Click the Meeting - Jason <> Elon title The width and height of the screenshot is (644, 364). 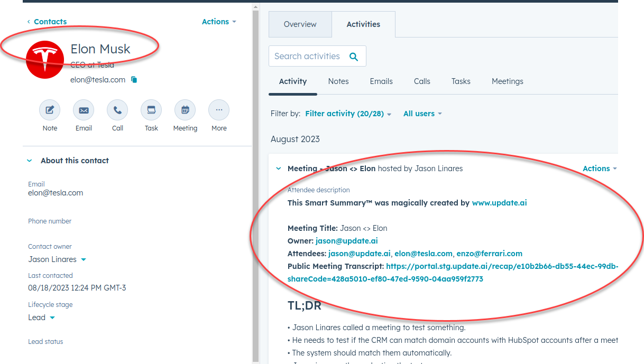(x=332, y=169)
